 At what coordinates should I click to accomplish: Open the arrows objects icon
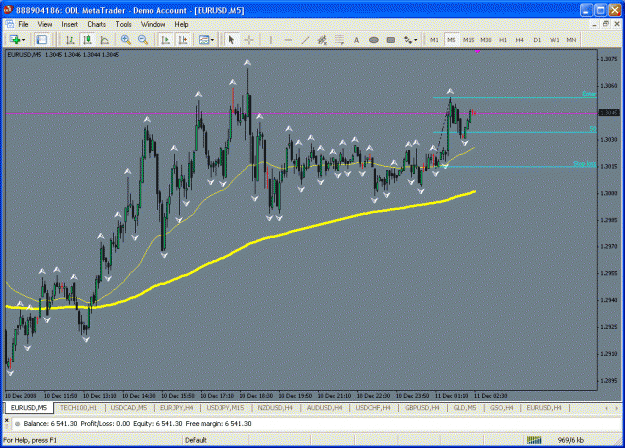click(408, 40)
